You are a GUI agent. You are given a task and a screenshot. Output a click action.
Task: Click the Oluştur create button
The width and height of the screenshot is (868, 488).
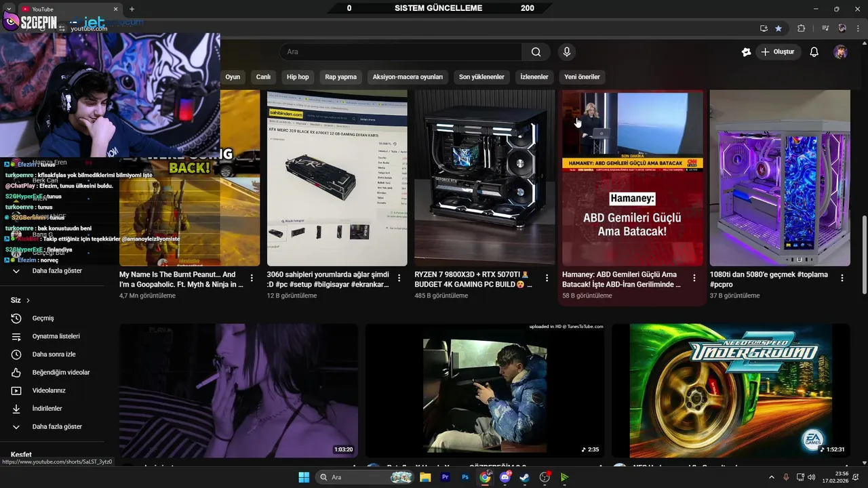(778, 52)
